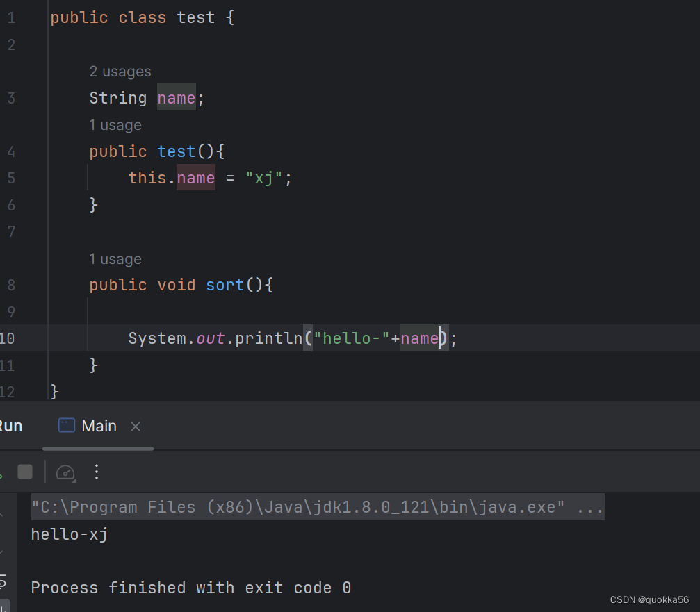Click the "xj" string literal

(x=264, y=178)
